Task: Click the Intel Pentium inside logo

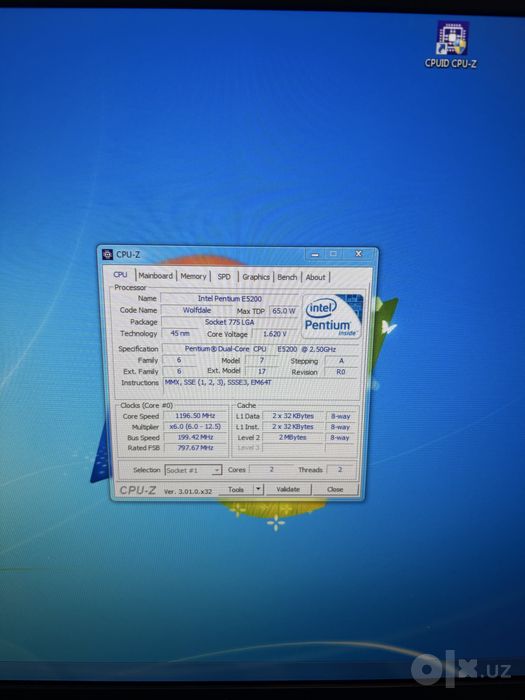Action: [x=333, y=316]
